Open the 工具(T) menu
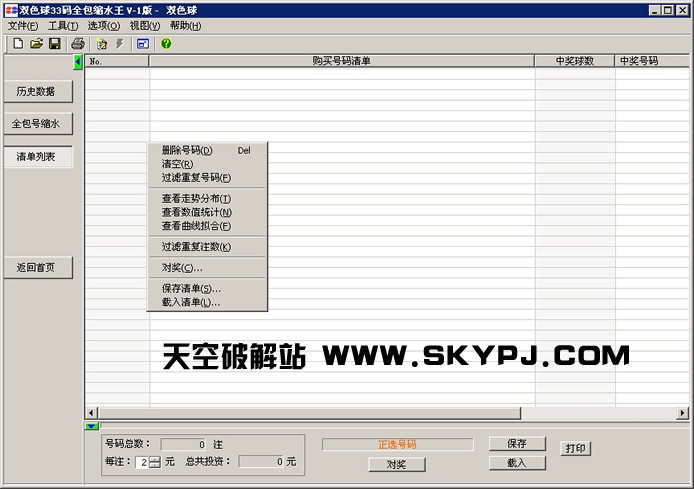The width and height of the screenshot is (694, 489). [63, 25]
